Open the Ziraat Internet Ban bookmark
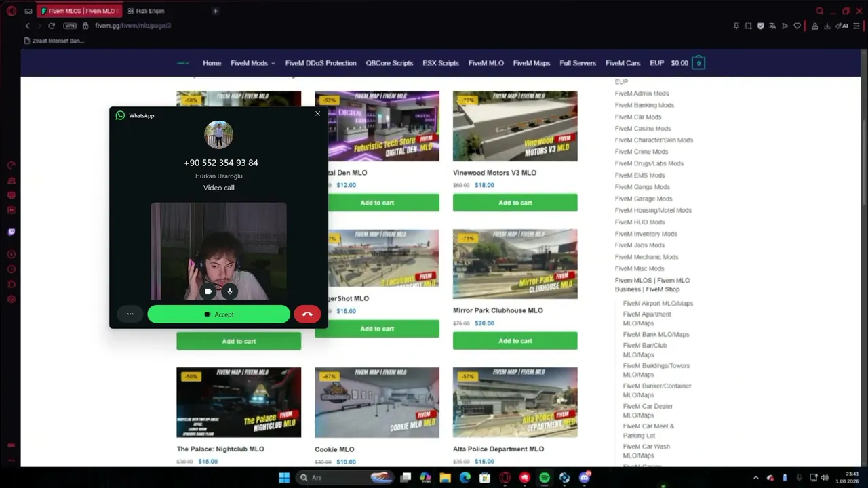This screenshot has width=868, height=488. click(x=54, y=41)
